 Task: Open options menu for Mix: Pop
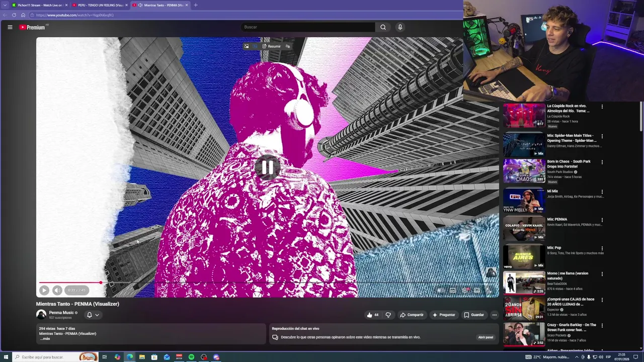(x=602, y=248)
